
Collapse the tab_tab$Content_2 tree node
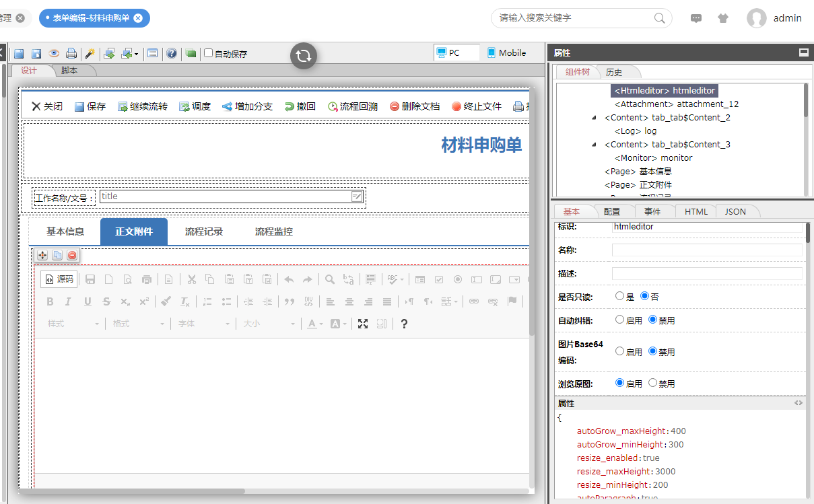[x=594, y=118]
